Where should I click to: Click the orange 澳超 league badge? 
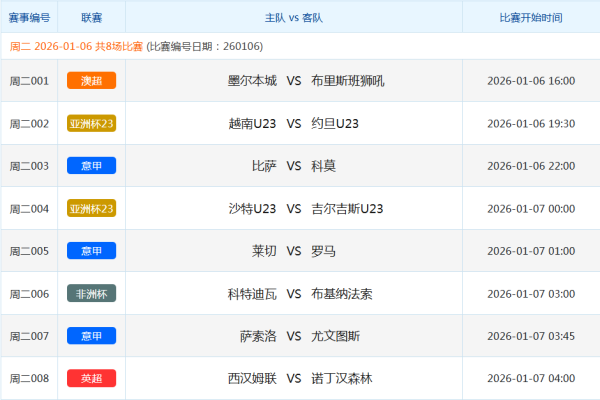pyautogui.click(x=91, y=81)
